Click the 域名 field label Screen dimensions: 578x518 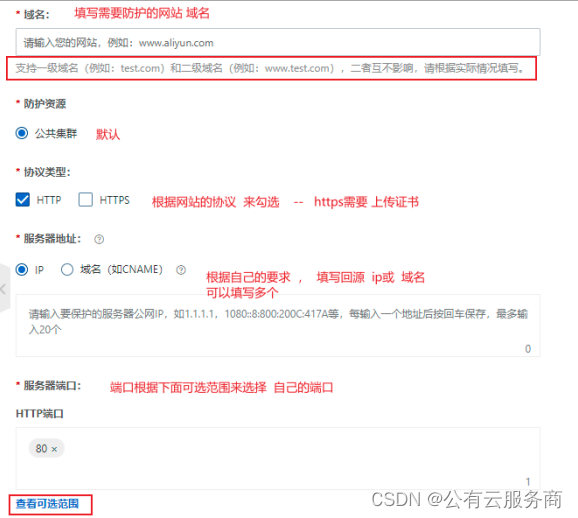click(x=36, y=14)
